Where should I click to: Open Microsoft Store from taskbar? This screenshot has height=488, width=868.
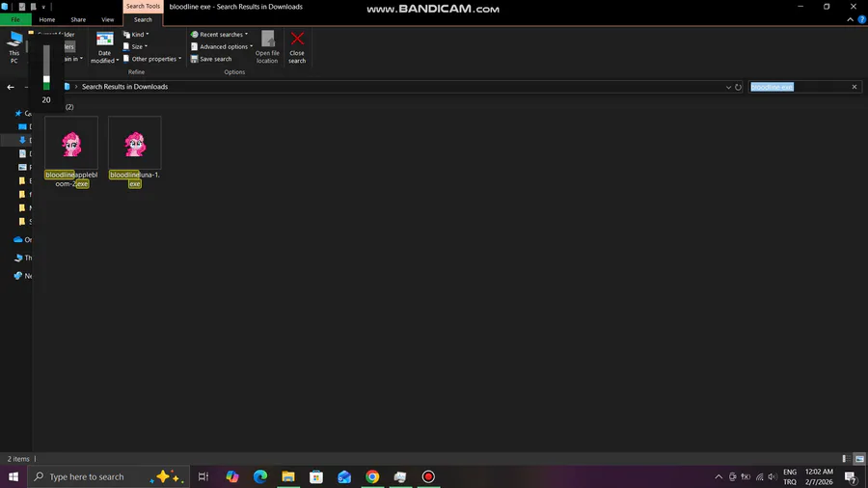pos(316,476)
